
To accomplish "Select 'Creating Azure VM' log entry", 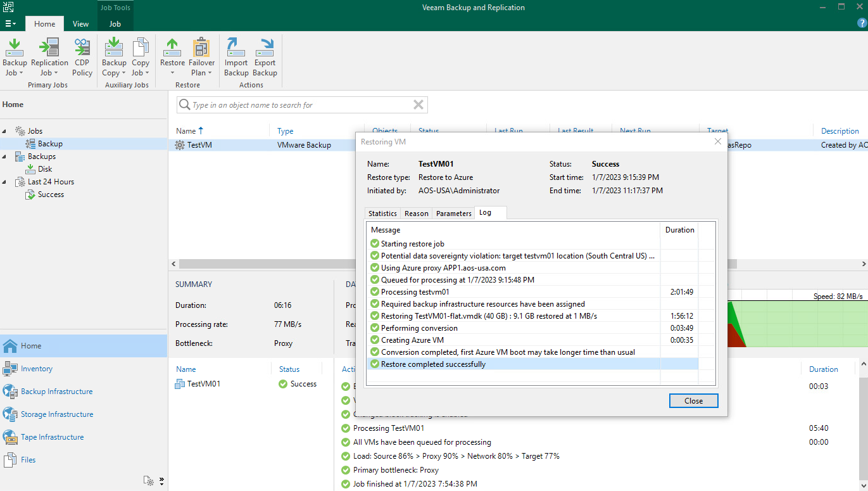I will 532,340.
